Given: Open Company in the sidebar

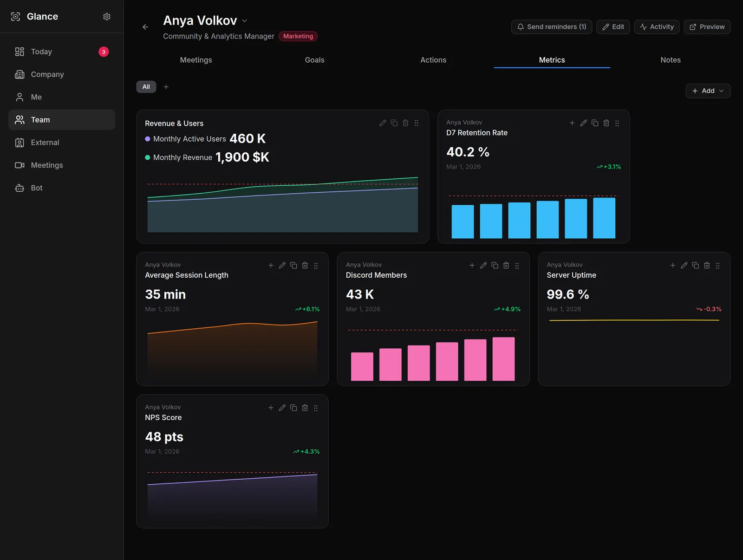Looking at the screenshot, I should point(62,74).
